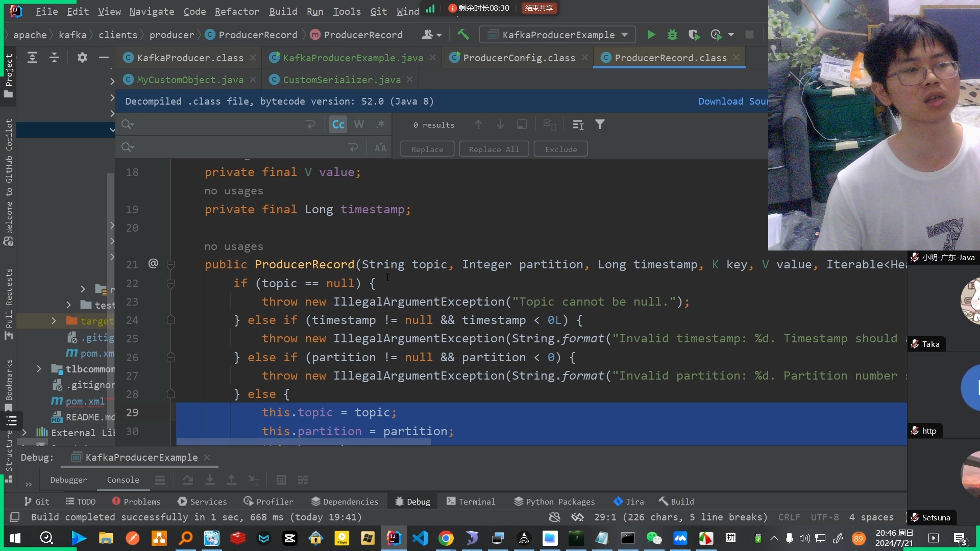Viewport: 980px width, 551px height.
Task: Expand the target folder in project tree
Action: [x=54, y=321]
